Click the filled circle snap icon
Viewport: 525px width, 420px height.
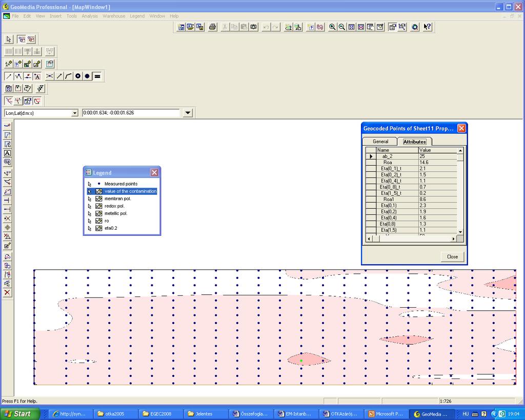coord(87,76)
